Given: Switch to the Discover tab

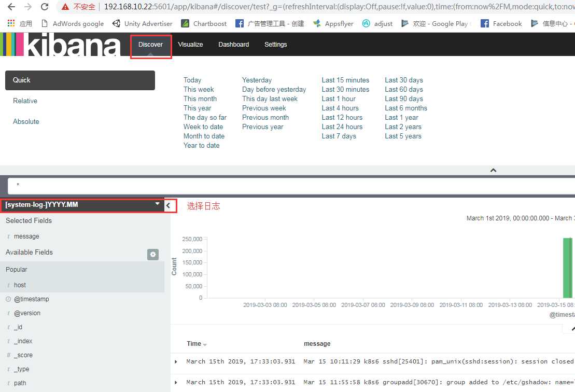Looking at the screenshot, I should 150,45.
